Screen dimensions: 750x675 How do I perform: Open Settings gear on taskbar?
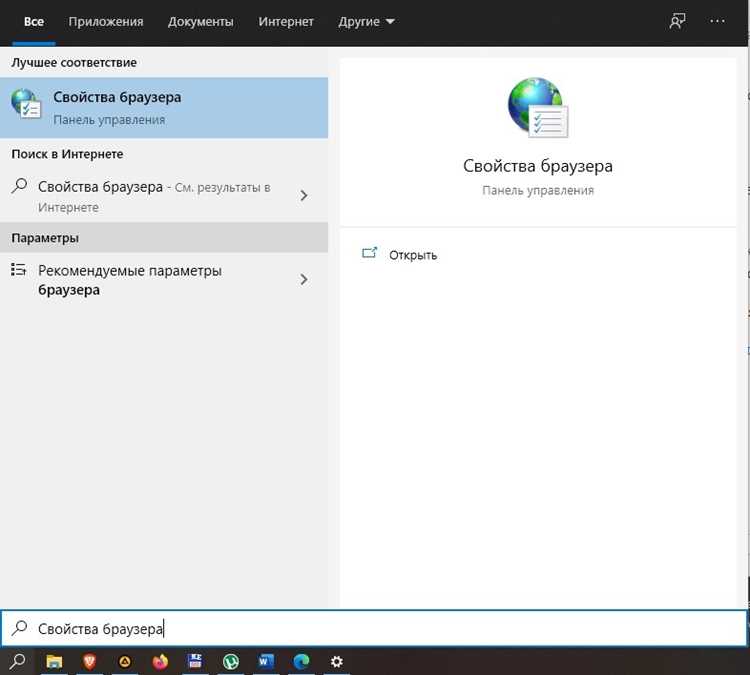click(x=337, y=662)
